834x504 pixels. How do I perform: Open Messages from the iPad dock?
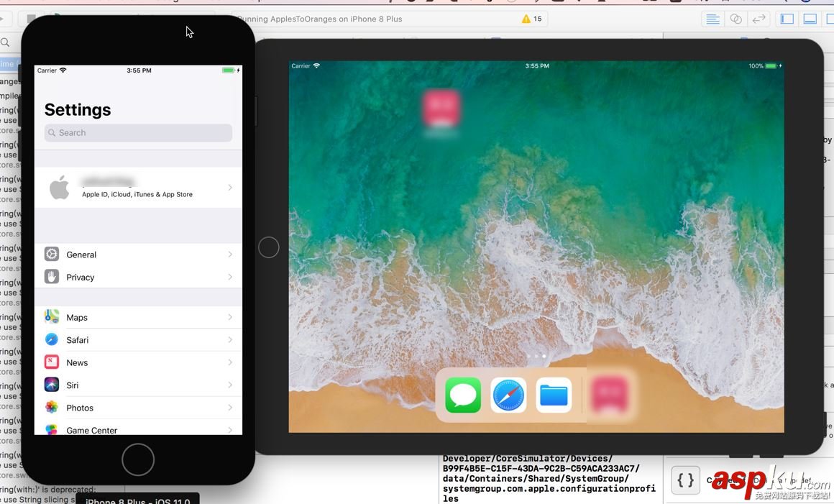[x=463, y=395]
